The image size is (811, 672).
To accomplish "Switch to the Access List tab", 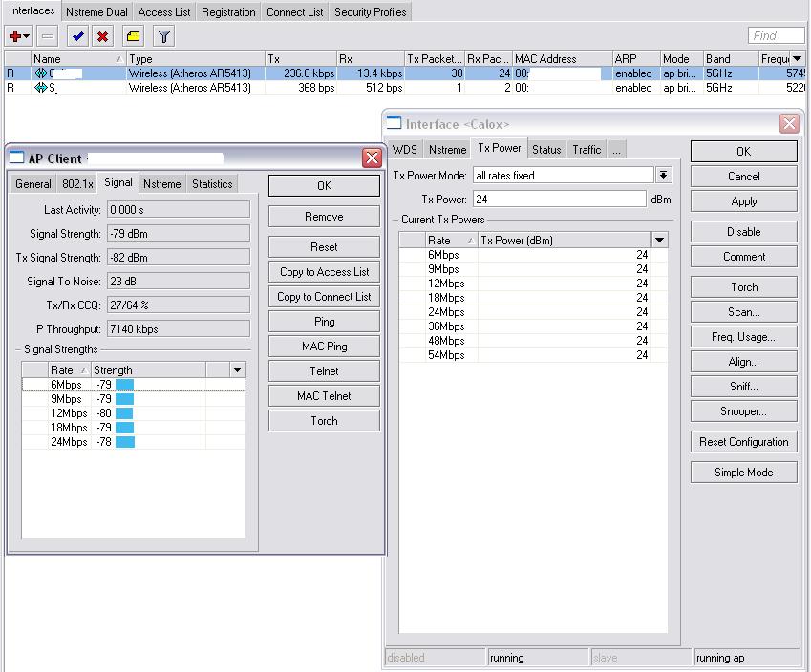I will pos(164,12).
